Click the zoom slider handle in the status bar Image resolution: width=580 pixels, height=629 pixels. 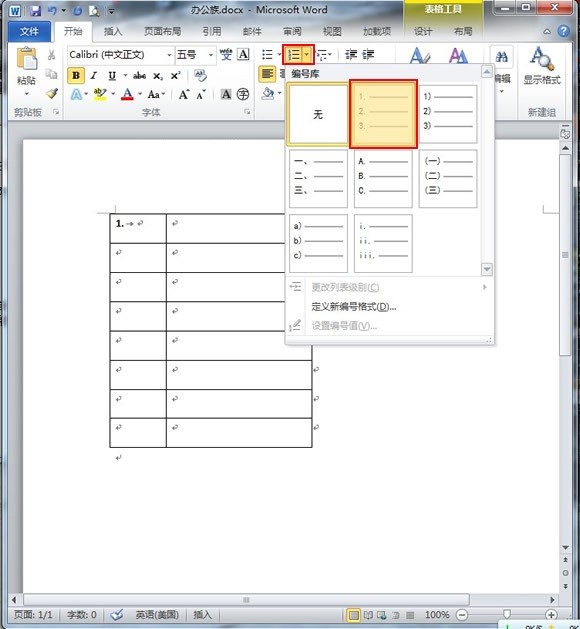click(x=507, y=614)
